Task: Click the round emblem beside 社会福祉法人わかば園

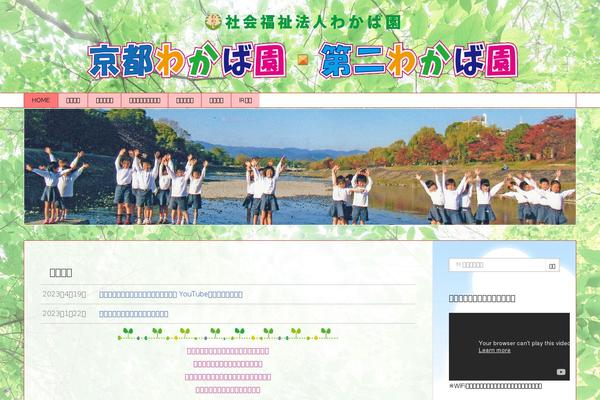Action: (213, 22)
